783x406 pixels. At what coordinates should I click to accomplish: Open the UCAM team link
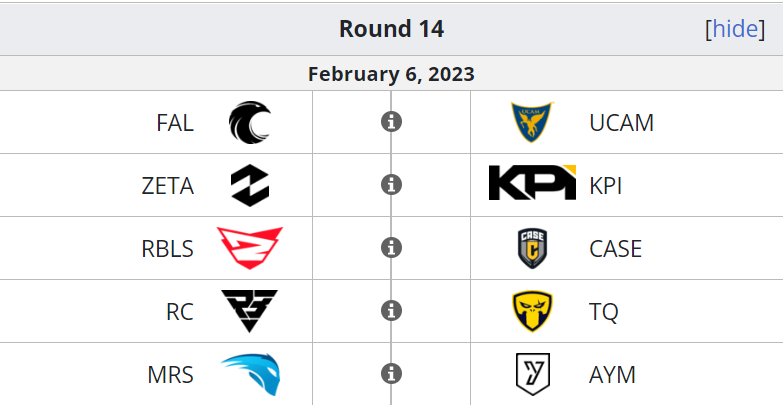[x=621, y=123]
